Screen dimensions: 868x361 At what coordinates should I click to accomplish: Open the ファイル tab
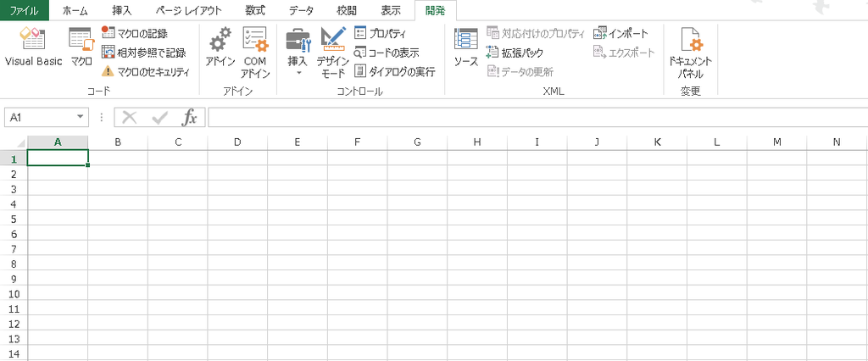tap(25, 10)
